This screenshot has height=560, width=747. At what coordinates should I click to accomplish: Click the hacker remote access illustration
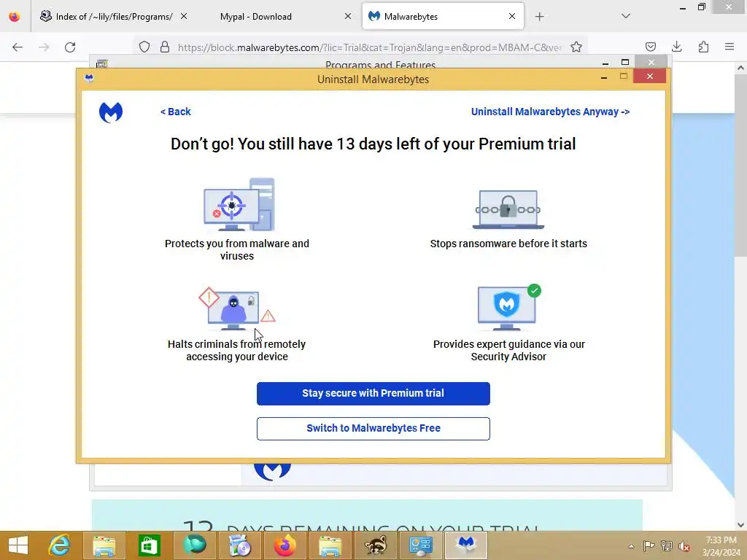pyautogui.click(x=237, y=308)
